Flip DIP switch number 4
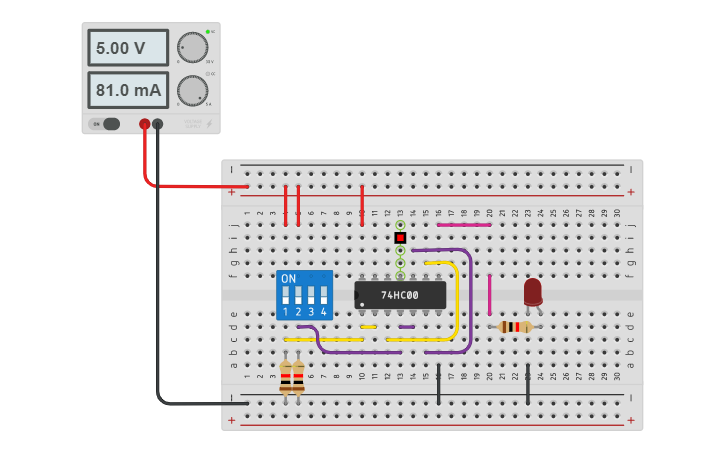This screenshot has height=453, width=725. click(x=324, y=295)
